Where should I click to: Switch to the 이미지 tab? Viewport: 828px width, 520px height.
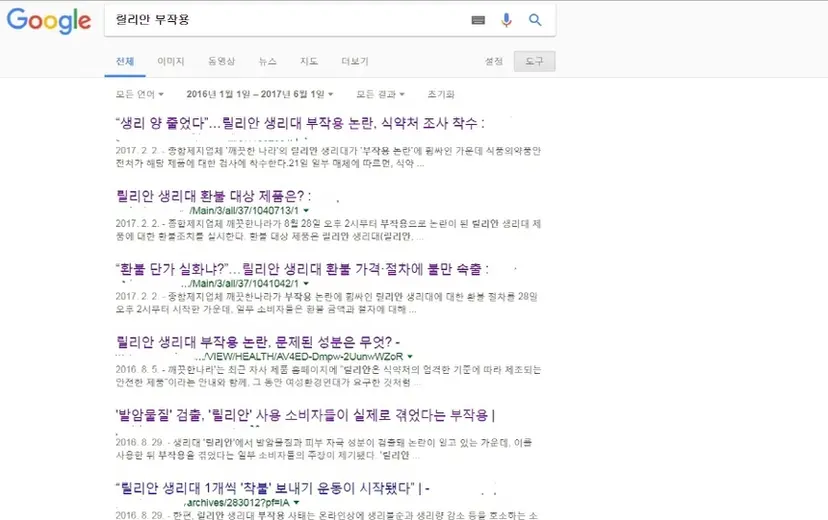[x=171, y=61]
